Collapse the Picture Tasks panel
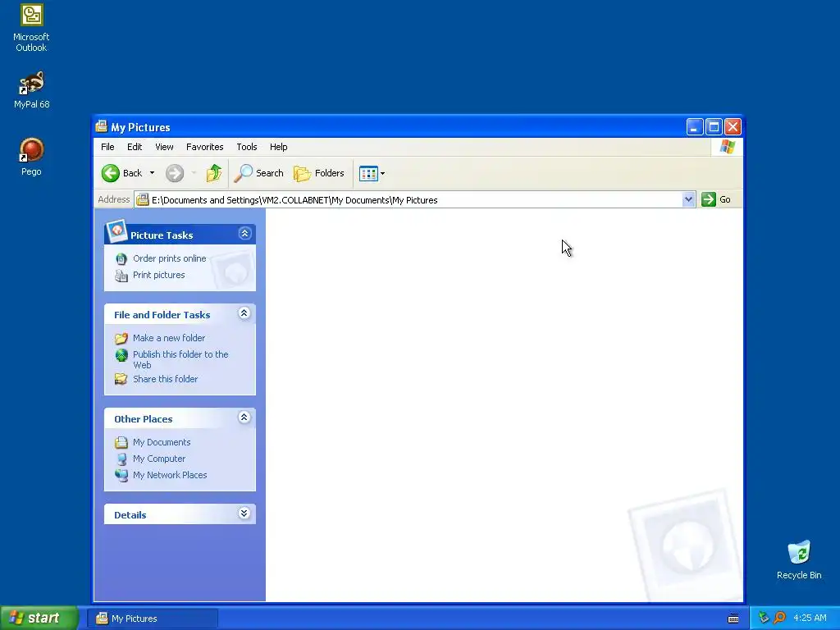 244,234
